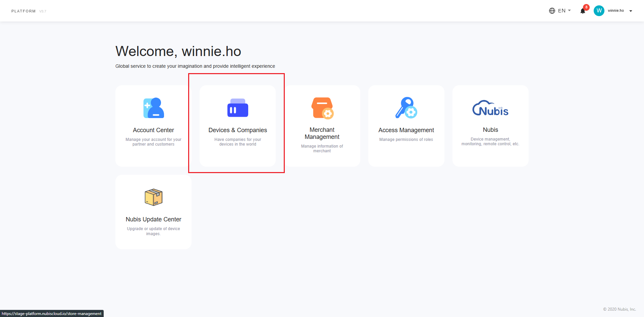Click the globe language icon

pyautogui.click(x=552, y=11)
